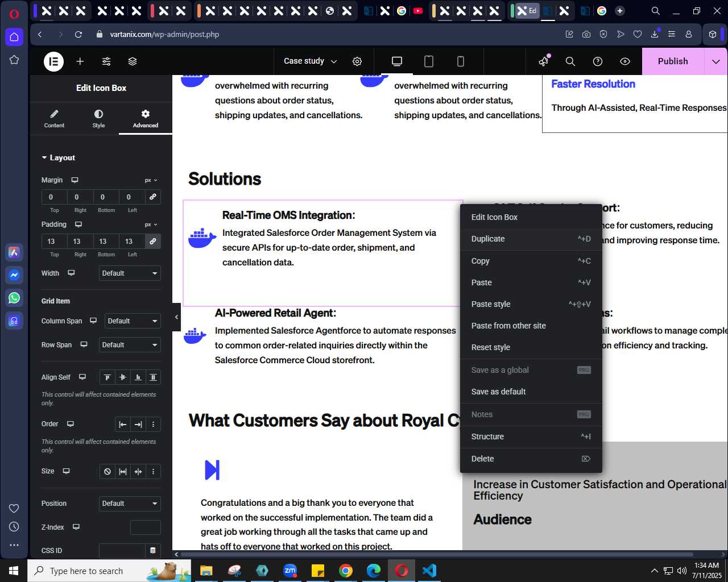Switch to desktop preview mode
This screenshot has width=728, height=582.
coord(397,61)
